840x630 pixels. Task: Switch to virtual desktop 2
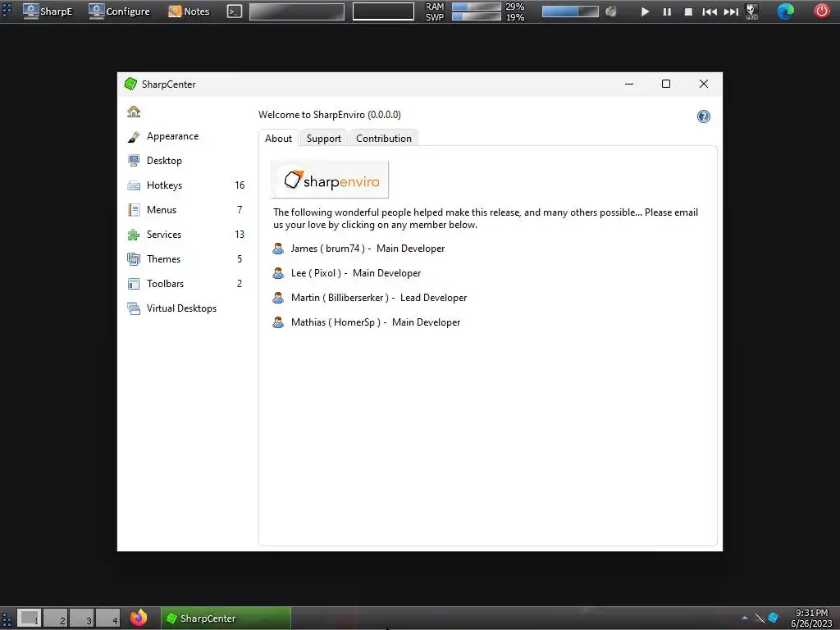click(x=55, y=619)
